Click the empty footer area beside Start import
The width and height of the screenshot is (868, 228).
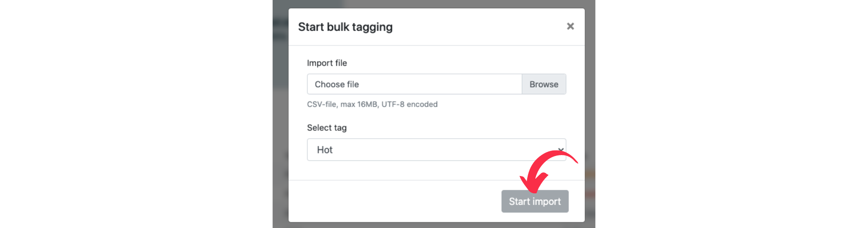click(x=393, y=201)
